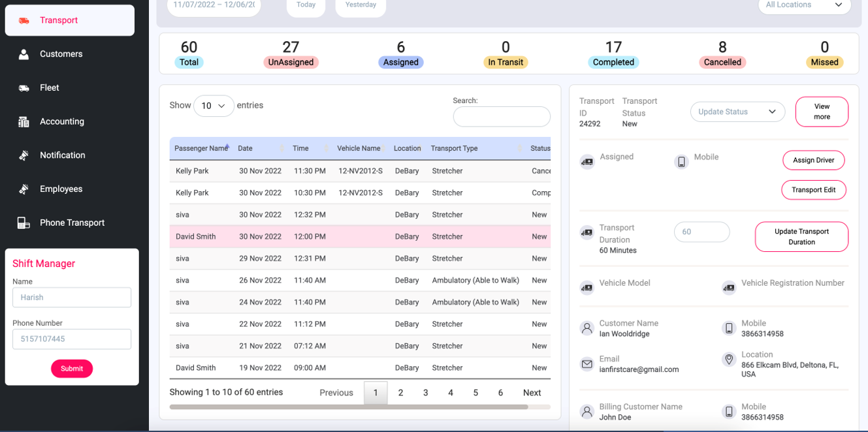Click the email envelope icon
Screen dimensions: 868x432
click(x=587, y=364)
